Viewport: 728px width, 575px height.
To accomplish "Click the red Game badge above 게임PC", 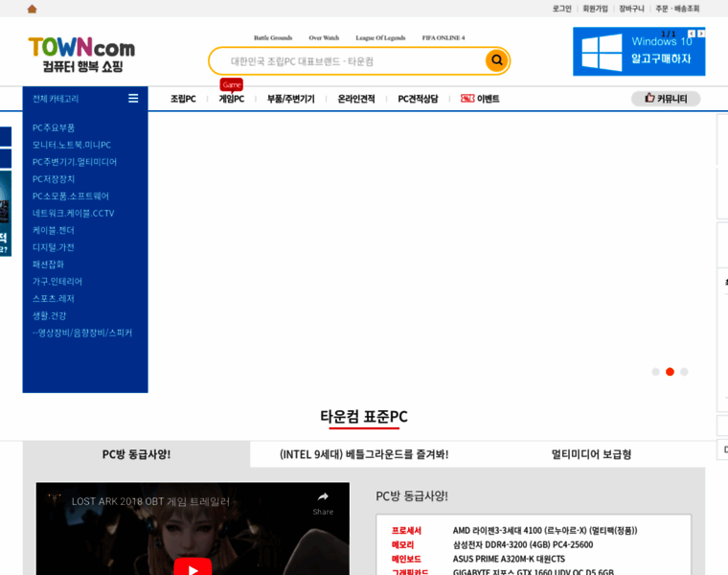I will 231,84.
